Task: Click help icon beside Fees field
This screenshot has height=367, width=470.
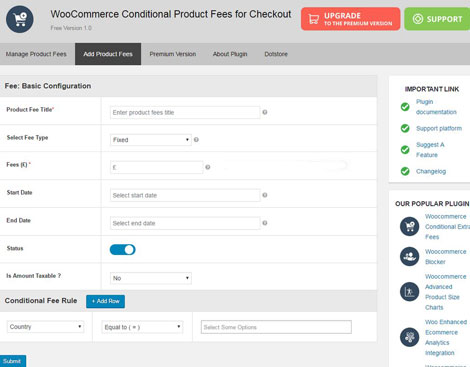Action: pyautogui.click(x=208, y=167)
